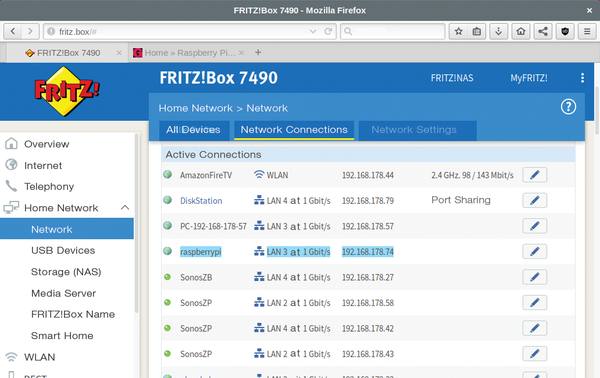
Task: Open the three-dot options menu
Action: coord(582,78)
